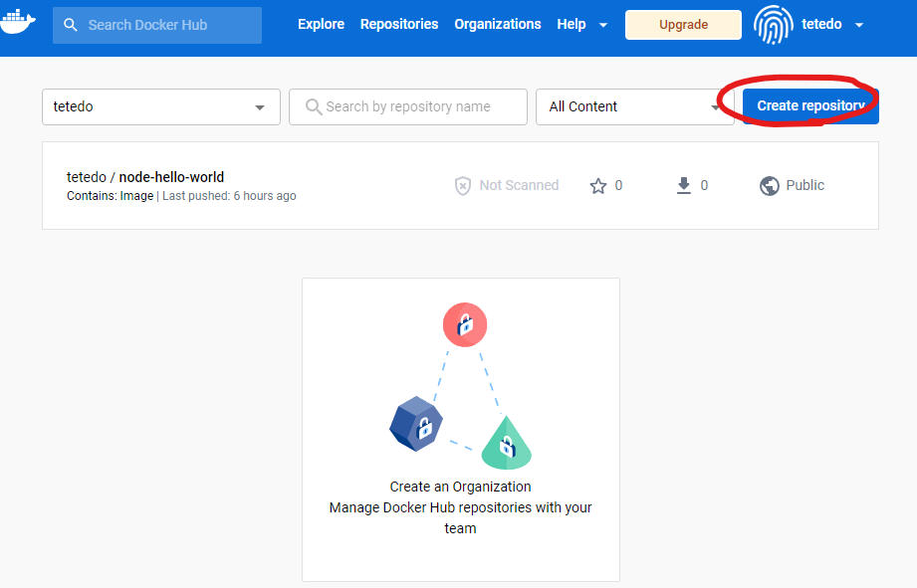The height and width of the screenshot is (588, 917).
Task: Go to Repositories in the top nav
Action: click(399, 24)
